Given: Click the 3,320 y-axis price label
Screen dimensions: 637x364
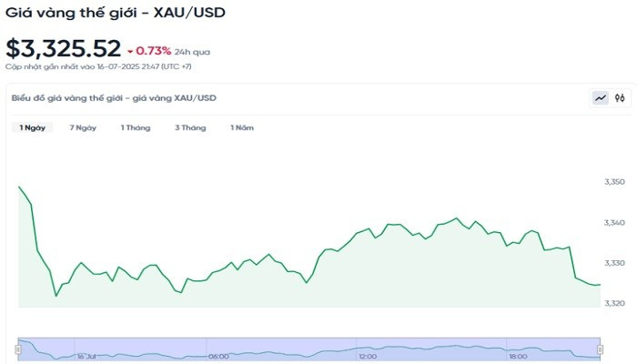Looking at the screenshot, I should pos(615,303).
